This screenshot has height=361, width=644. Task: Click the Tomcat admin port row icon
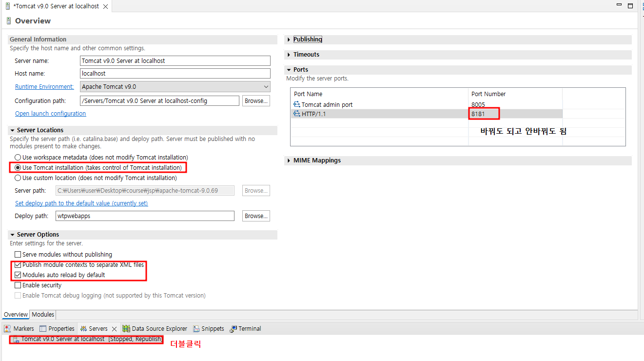click(x=297, y=104)
